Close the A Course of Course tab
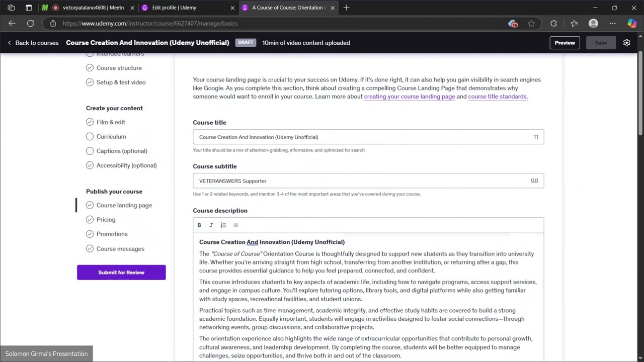This screenshot has width=644, height=362. click(x=333, y=8)
